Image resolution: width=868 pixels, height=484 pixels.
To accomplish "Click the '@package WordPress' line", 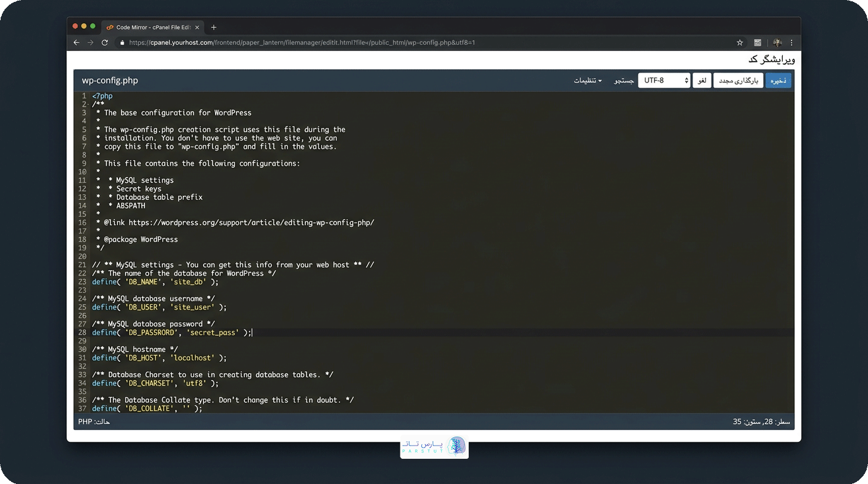I will point(141,239).
